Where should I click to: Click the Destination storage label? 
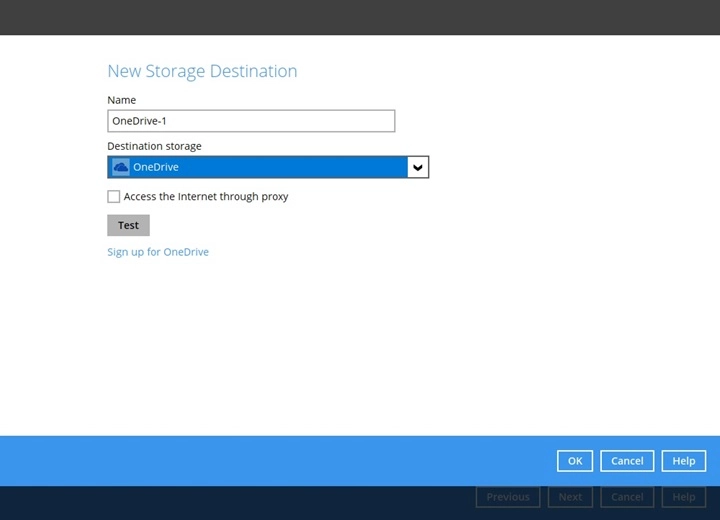pyautogui.click(x=154, y=146)
